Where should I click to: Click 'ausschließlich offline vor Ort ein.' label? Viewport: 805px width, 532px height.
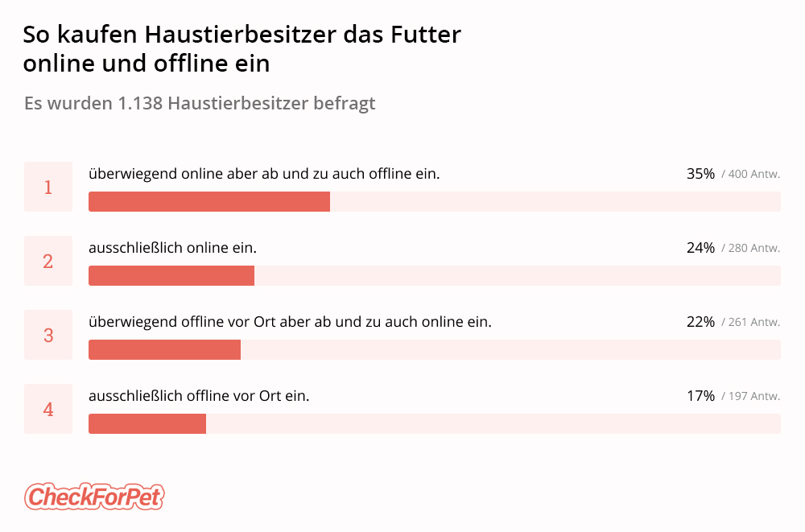point(199,396)
